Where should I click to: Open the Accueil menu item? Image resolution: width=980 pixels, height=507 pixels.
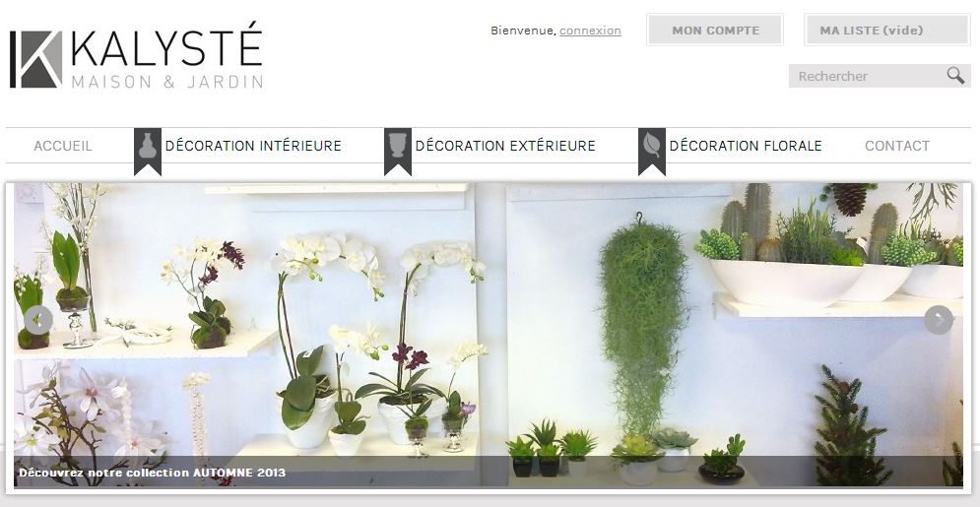[x=63, y=146]
